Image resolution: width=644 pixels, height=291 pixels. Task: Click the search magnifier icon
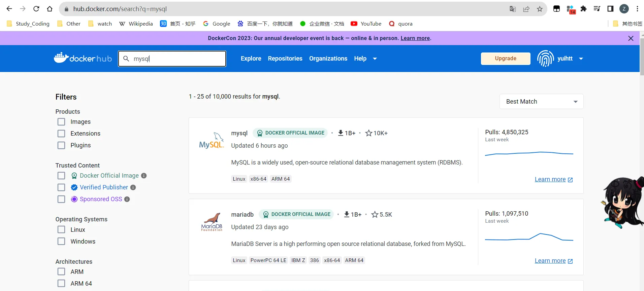[x=126, y=59]
